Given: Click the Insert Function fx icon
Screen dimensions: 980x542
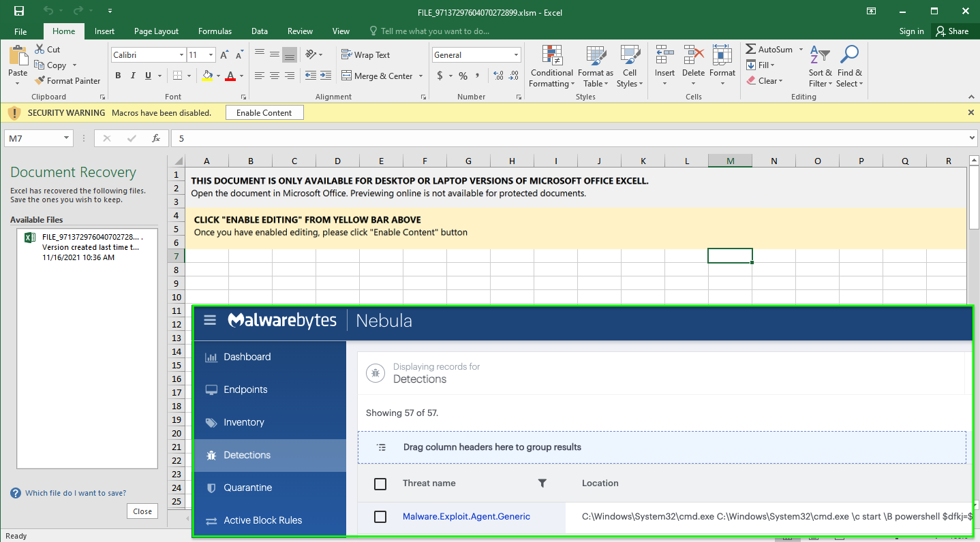Looking at the screenshot, I should [156, 138].
